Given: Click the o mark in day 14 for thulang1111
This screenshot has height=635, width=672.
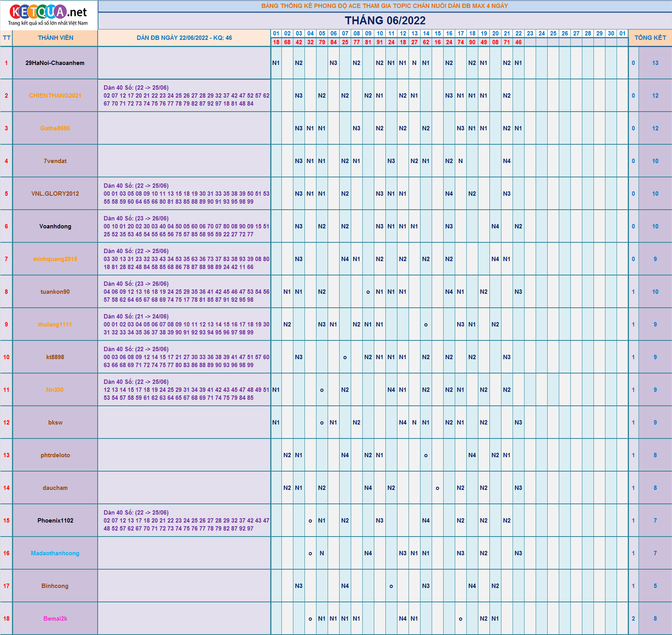Looking at the screenshot, I should pos(426,325).
